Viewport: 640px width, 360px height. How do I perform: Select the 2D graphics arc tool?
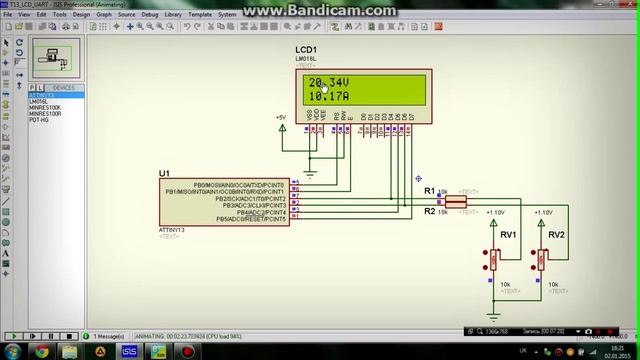[x=6, y=233]
